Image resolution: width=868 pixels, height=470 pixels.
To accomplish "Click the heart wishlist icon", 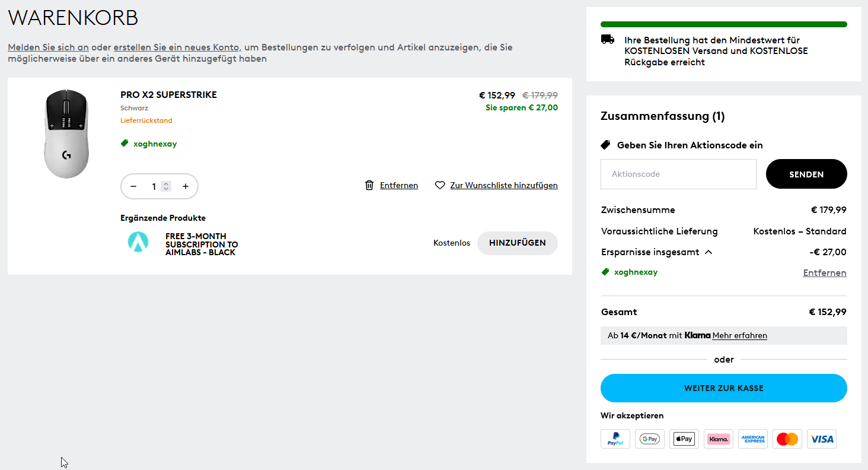I will 440,185.
